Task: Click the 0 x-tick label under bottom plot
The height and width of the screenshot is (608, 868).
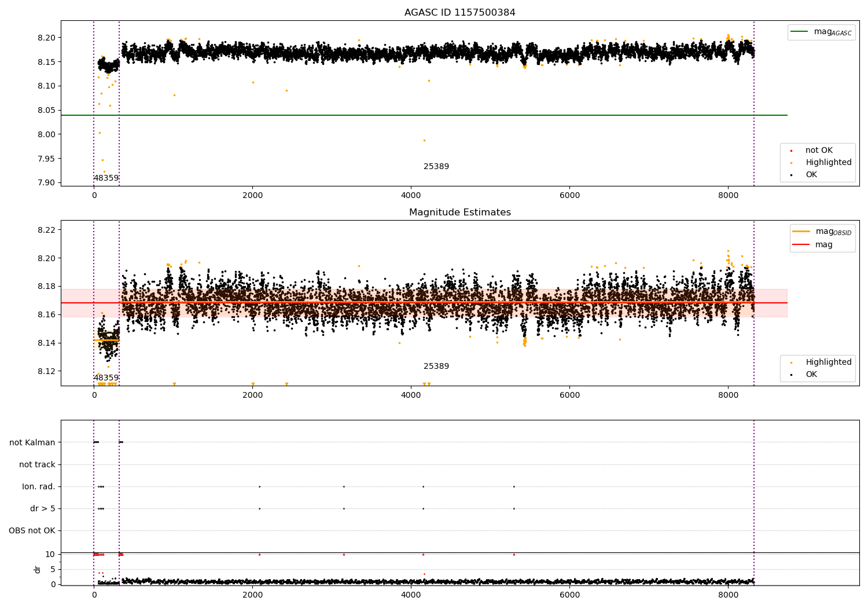Action: (94, 595)
